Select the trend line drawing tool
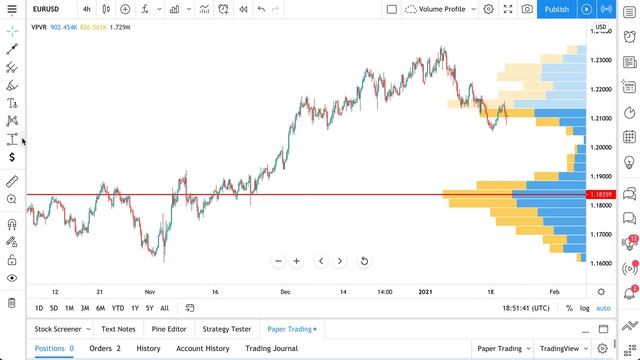Viewport: 640px width, 360px height. pyautogui.click(x=12, y=49)
